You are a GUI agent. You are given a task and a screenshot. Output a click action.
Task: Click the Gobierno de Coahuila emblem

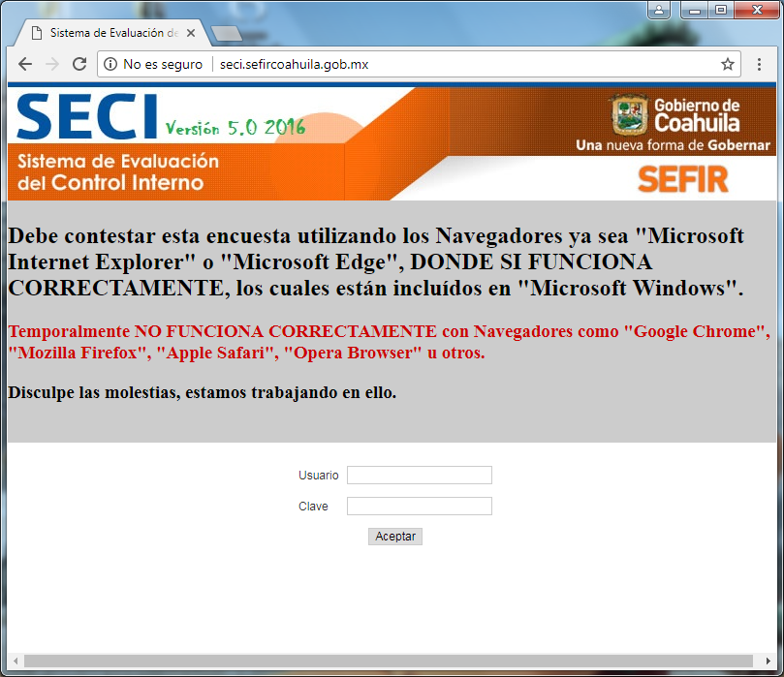[x=630, y=115]
